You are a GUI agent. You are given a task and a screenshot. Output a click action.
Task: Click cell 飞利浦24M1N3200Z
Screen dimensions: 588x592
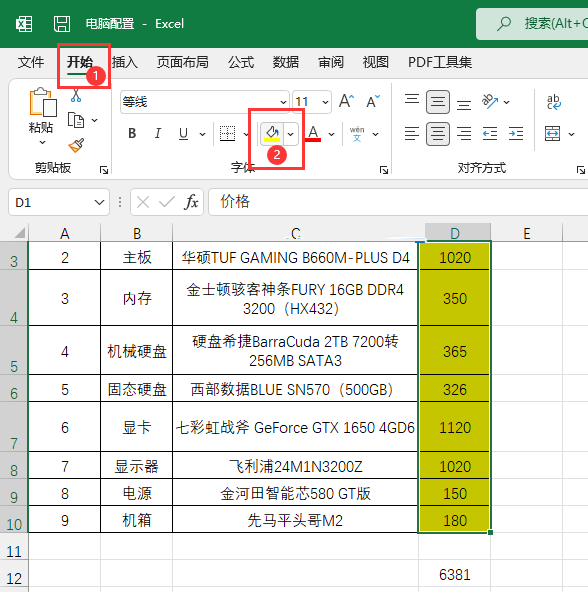(x=295, y=466)
